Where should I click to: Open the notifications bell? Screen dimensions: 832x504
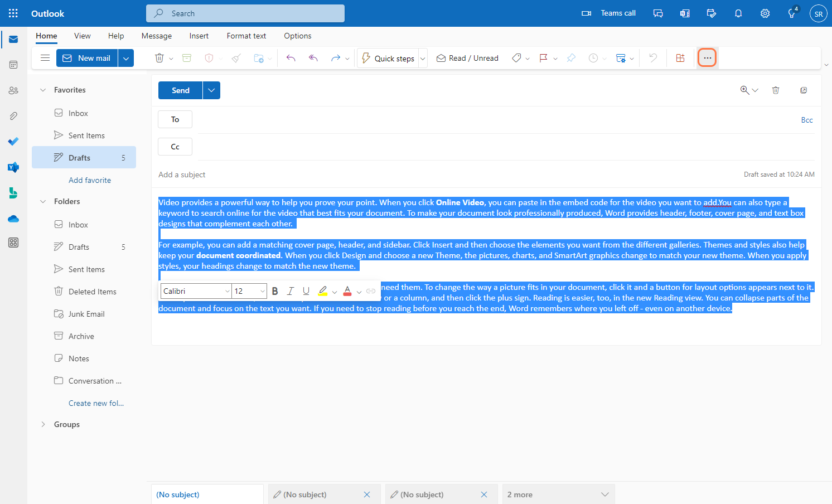(x=738, y=13)
